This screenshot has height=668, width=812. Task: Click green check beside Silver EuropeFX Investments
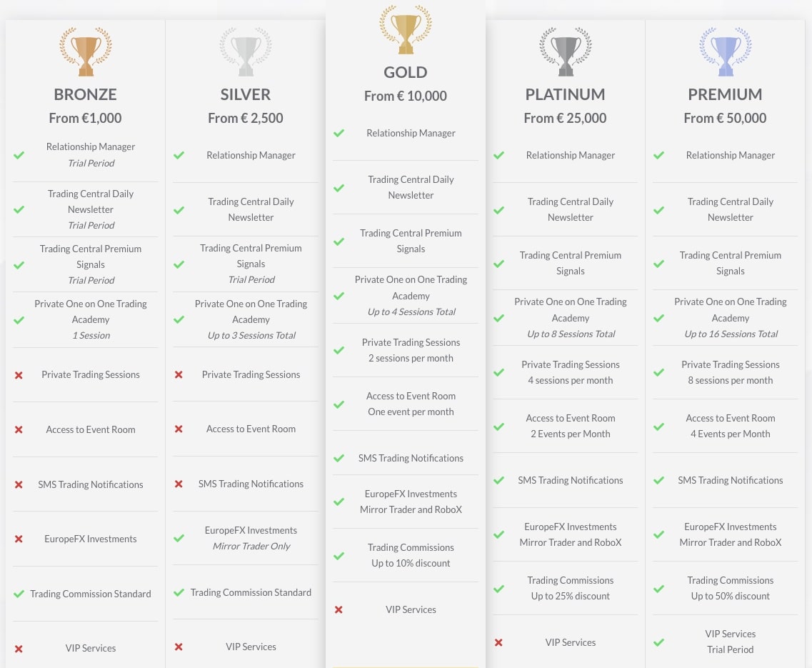click(x=179, y=538)
